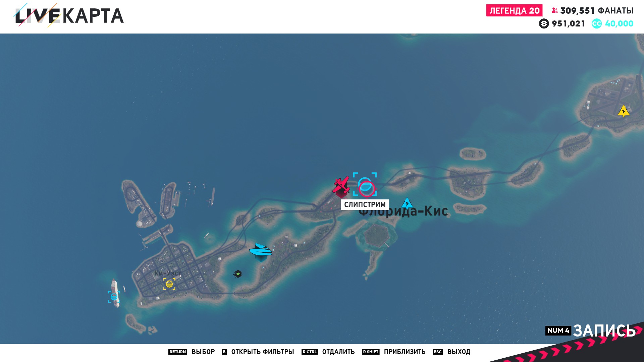The width and height of the screenshot is (644, 362).
Task: Click the blue bracketed marker by the ship
Action: [x=114, y=297]
